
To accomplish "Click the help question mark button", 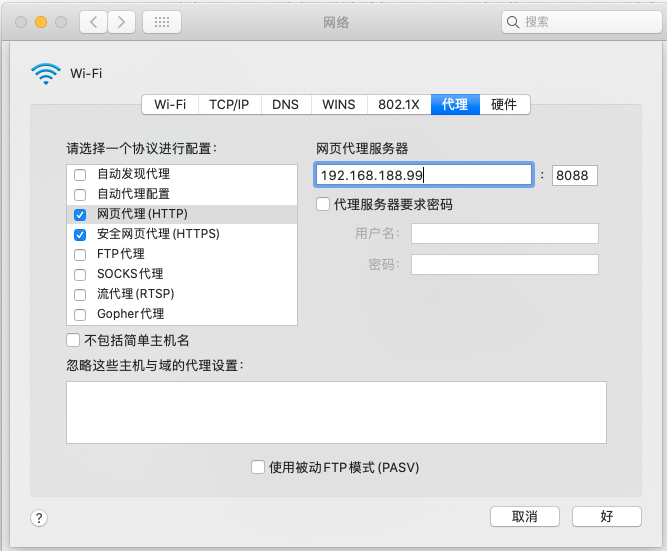I will [39, 517].
